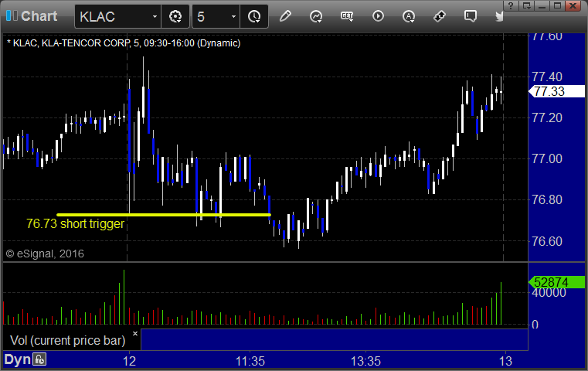Click the KLAC KLA-TENCOR CORP chart title text
The width and height of the screenshot is (588, 371).
coord(124,43)
